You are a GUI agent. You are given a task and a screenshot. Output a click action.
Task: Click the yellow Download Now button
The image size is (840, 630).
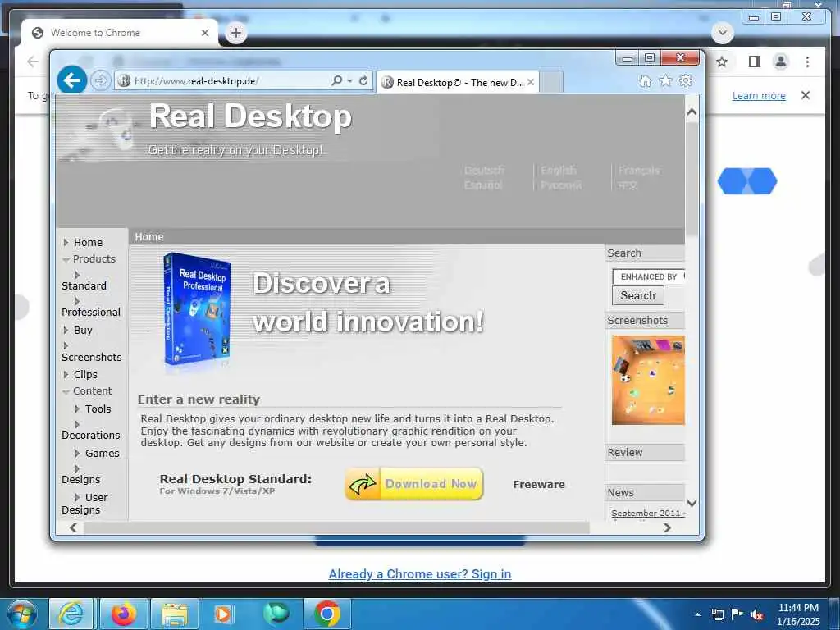[414, 484]
